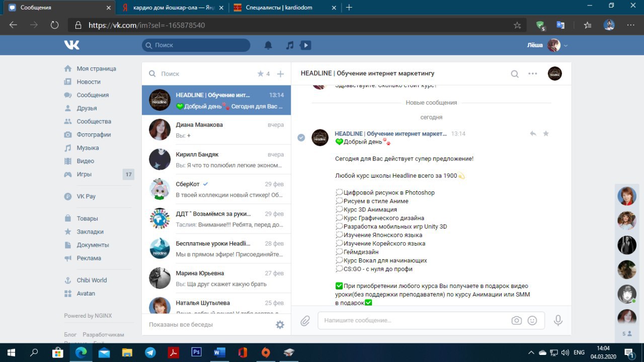Open HEADLINE conversation in dialog list
Viewport: 644px width, 362px height.
216,100
